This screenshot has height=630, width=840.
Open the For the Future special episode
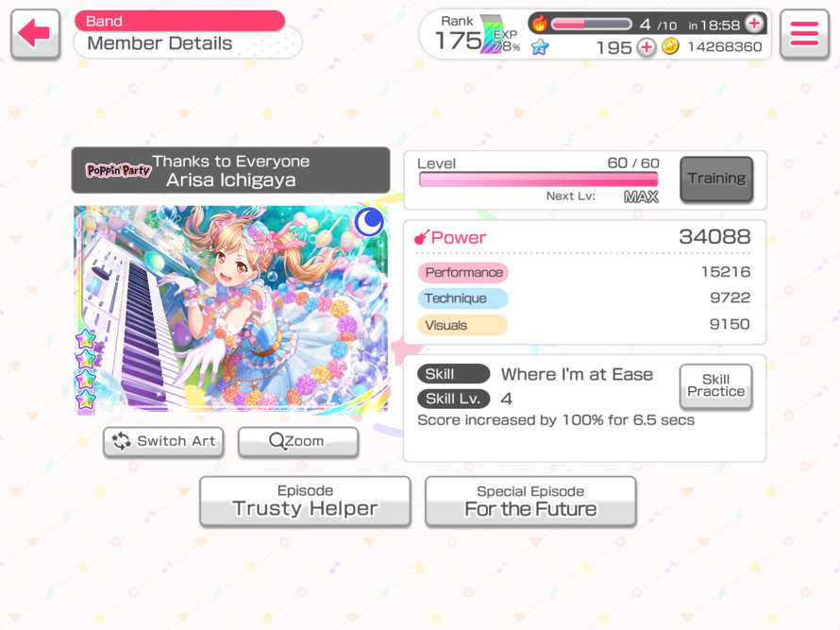pyautogui.click(x=530, y=502)
